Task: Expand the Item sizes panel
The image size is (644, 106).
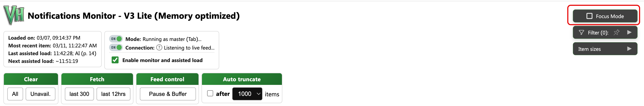Action: [x=629, y=49]
